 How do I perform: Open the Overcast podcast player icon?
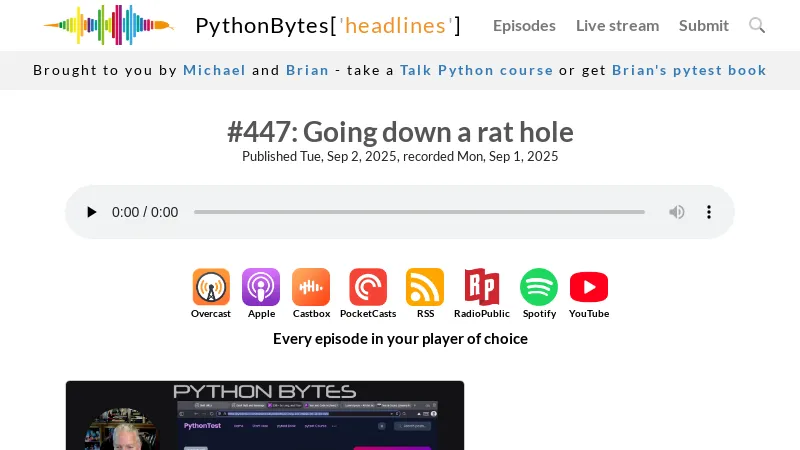211,287
